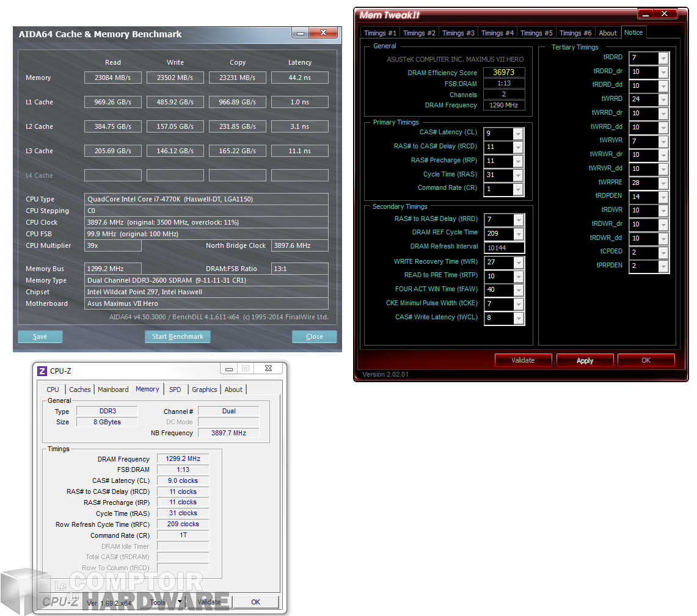
Task: Switch to Timings #1 tab in Mem TweakIt
Action: (x=380, y=33)
